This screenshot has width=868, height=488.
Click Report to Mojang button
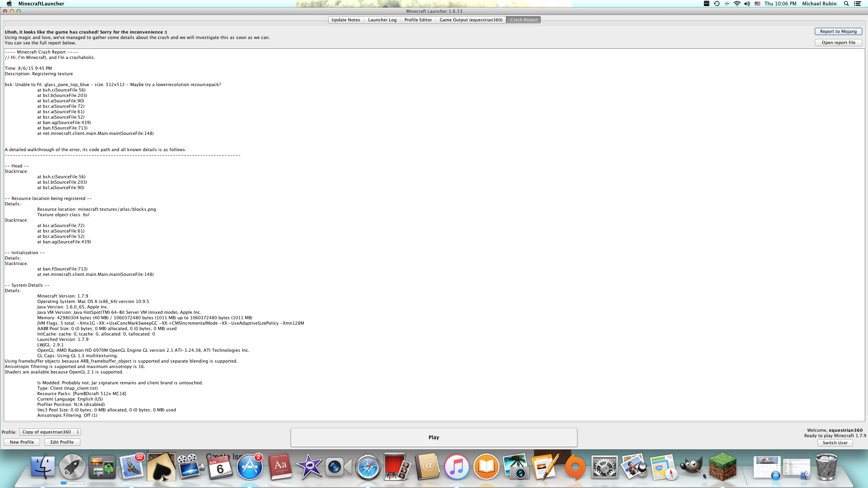(x=838, y=31)
